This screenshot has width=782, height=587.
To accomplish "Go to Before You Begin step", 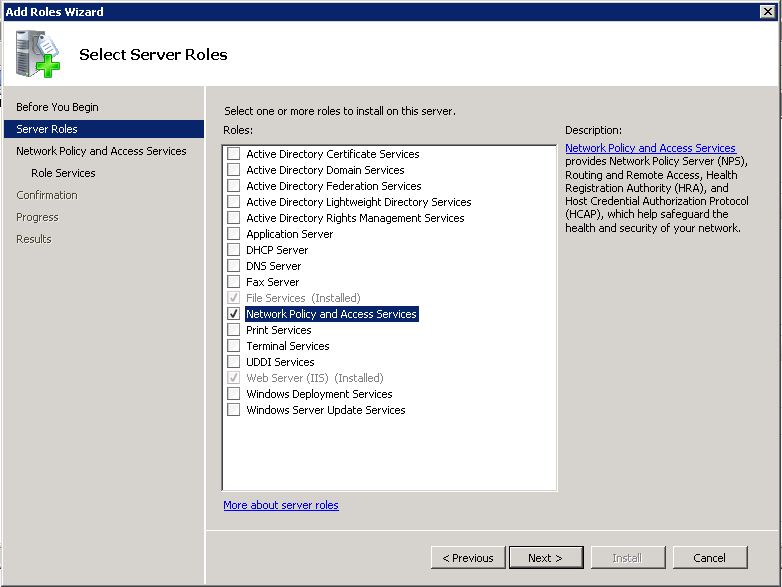I will 57,107.
